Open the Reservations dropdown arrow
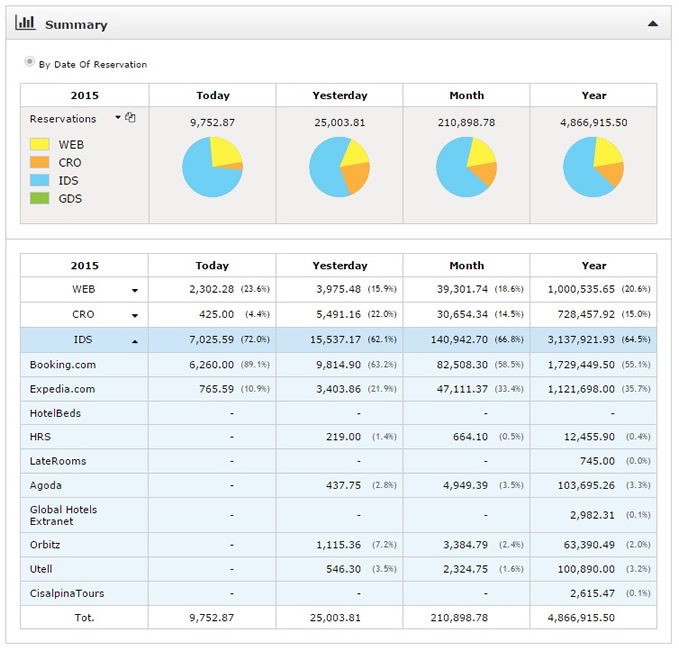This screenshot has width=679, height=651. (118, 118)
